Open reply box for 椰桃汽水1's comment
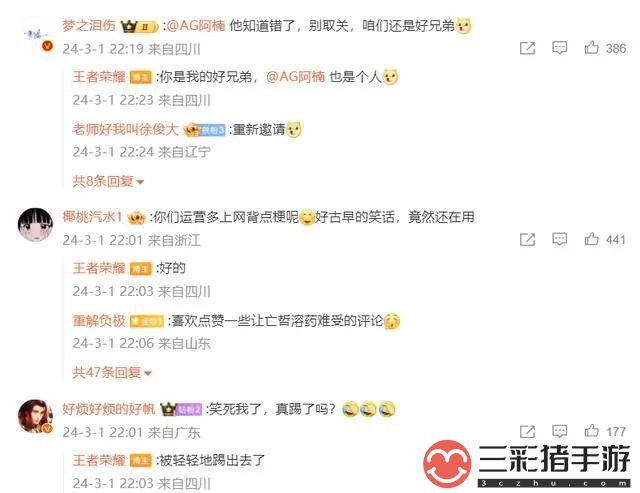The image size is (640, 493). pyautogui.click(x=559, y=239)
